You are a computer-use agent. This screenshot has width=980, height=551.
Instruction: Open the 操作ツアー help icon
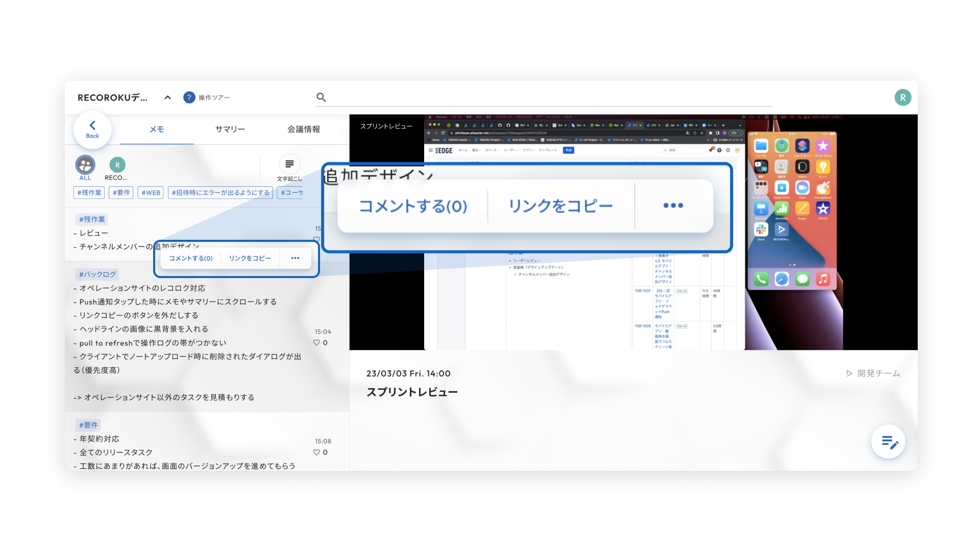tap(189, 97)
